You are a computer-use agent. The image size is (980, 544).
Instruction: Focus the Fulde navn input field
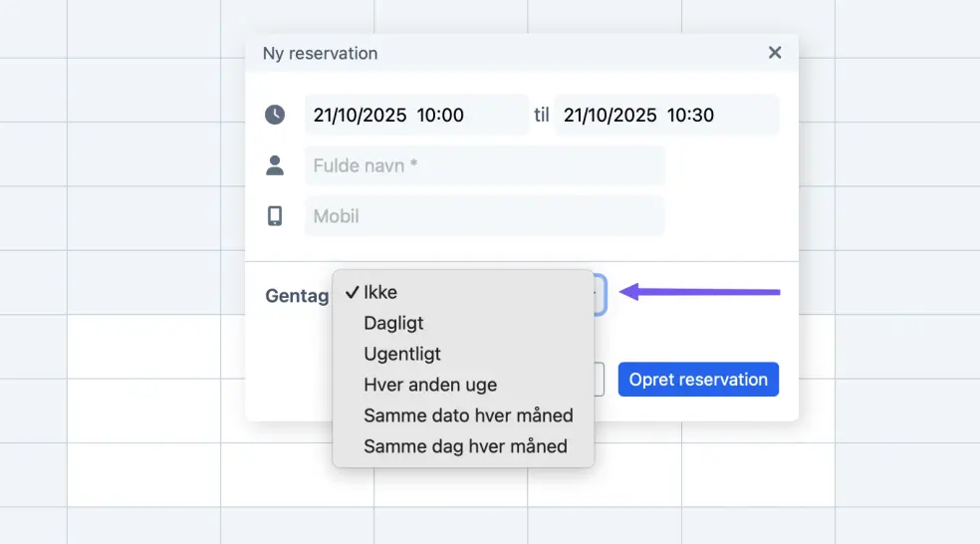484,165
